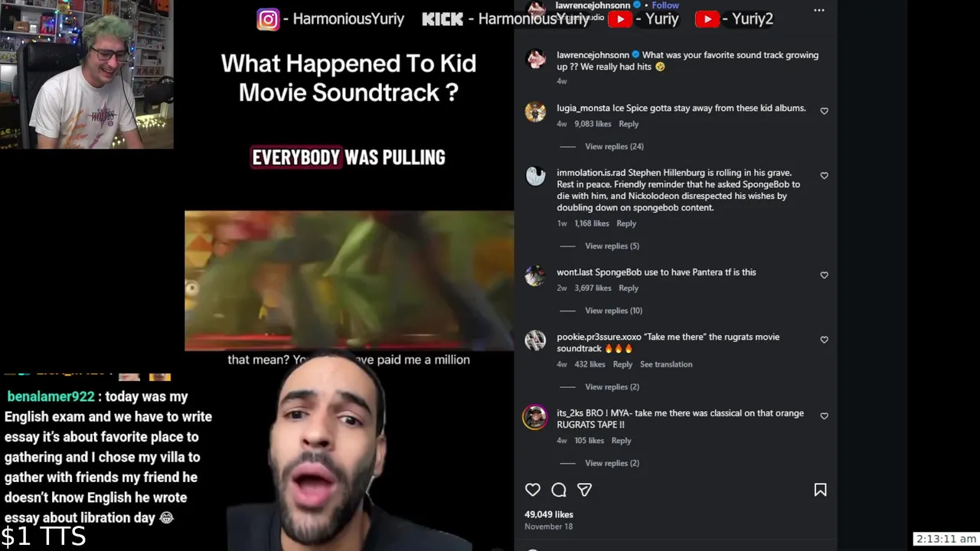Like the post with the heart icon
This screenshot has height=551, width=980.
coord(533,490)
